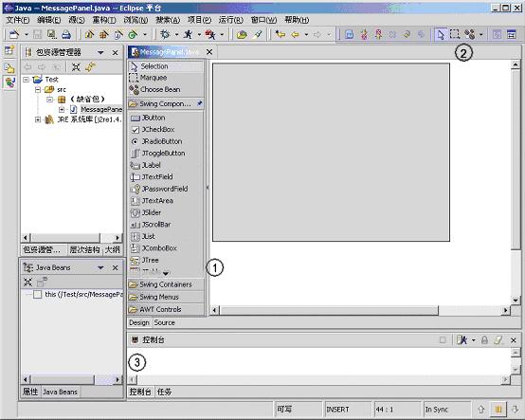Open the package explorer view menu arrow
The width and height of the screenshot is (525, 420).
(x=100, y=52)
